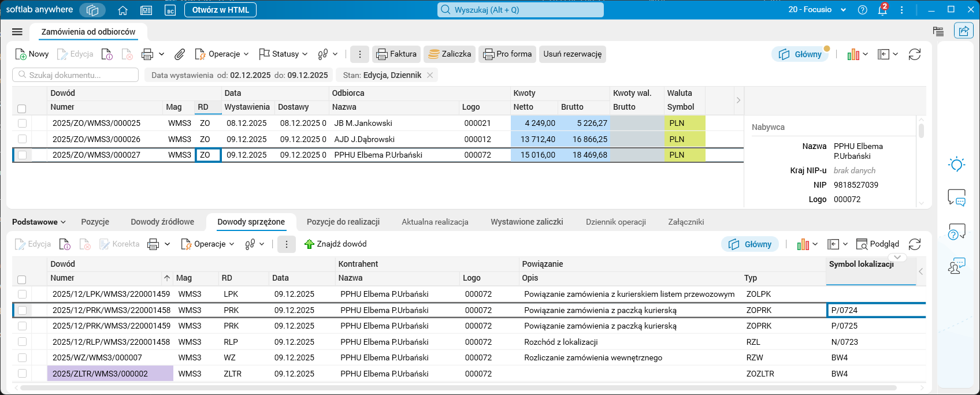Toggle the select-all checkbox in the orders header
Screen dimensions: 980x395
[22, 109]
